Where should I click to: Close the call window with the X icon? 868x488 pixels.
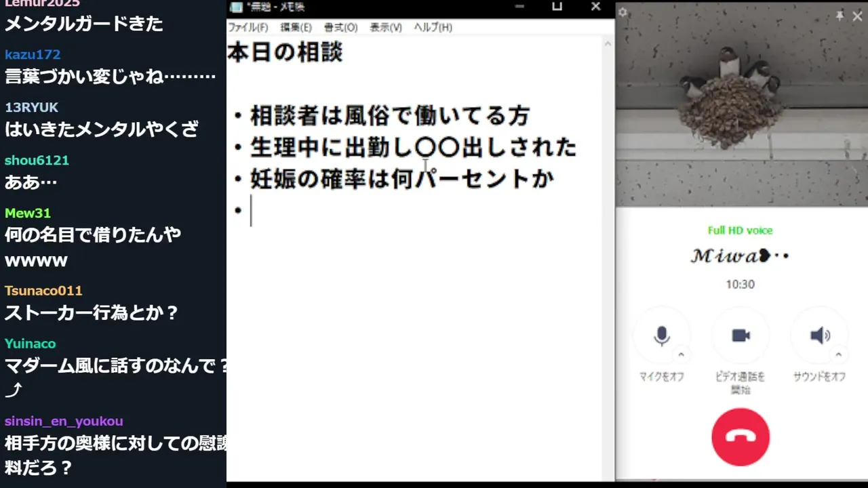(857, 16)
